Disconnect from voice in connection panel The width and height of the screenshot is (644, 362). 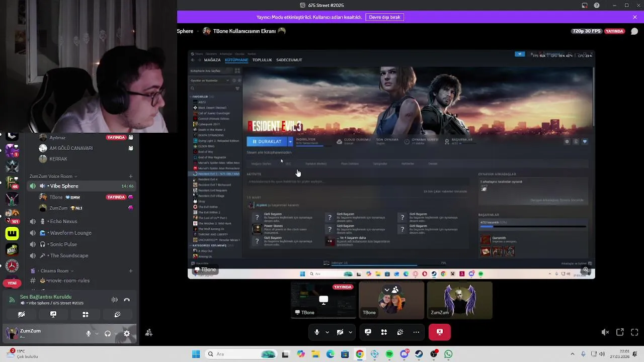pyautogui.click(x=127, y=300)
